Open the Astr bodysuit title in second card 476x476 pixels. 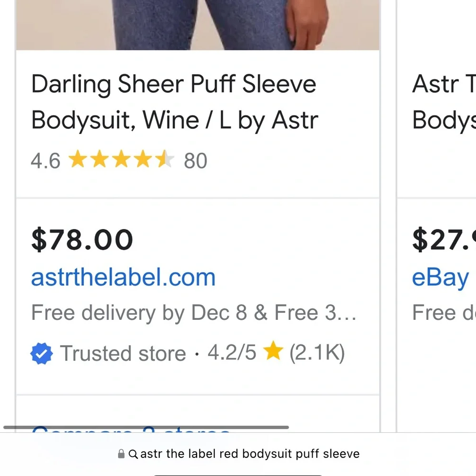tap(444, 102)
